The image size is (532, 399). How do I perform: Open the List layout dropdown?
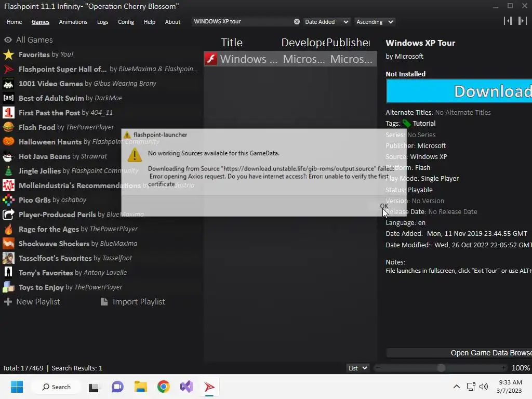(x=357, y=368)
